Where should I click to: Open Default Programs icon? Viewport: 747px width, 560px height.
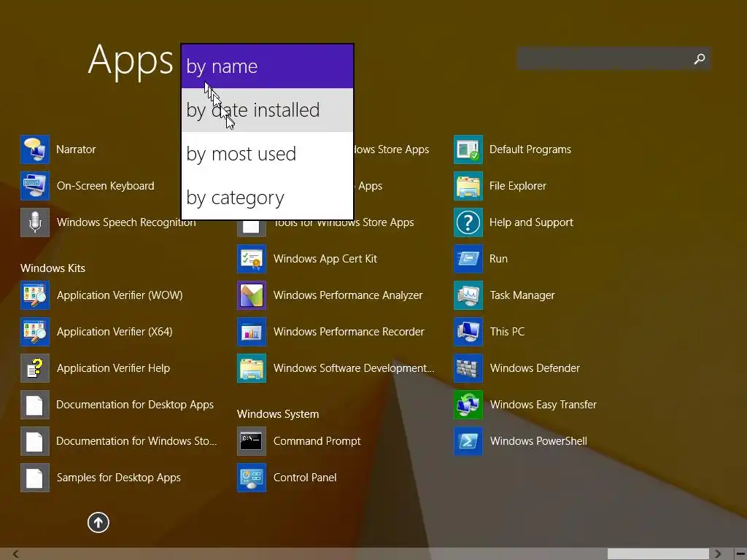point(468,149)
